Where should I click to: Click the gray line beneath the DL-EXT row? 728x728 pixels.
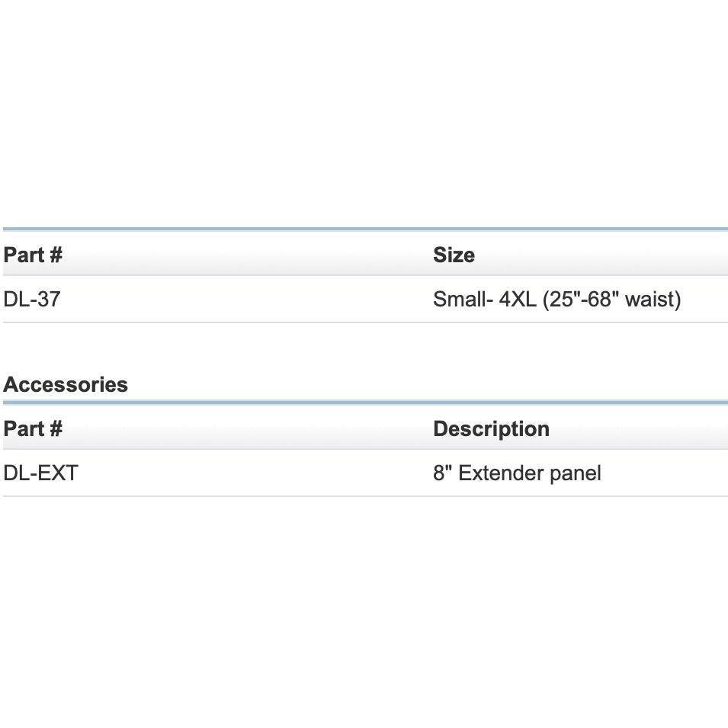(x=364, y=496)
